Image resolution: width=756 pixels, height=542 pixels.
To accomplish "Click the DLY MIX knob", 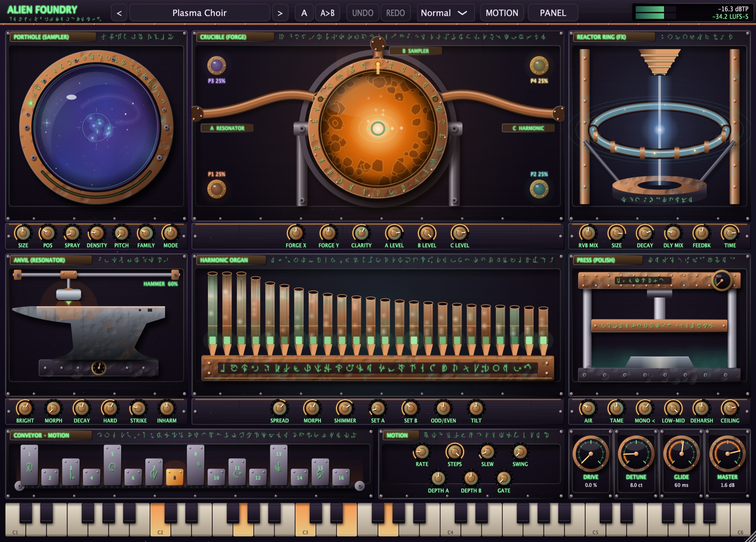I will coord(673,233).
